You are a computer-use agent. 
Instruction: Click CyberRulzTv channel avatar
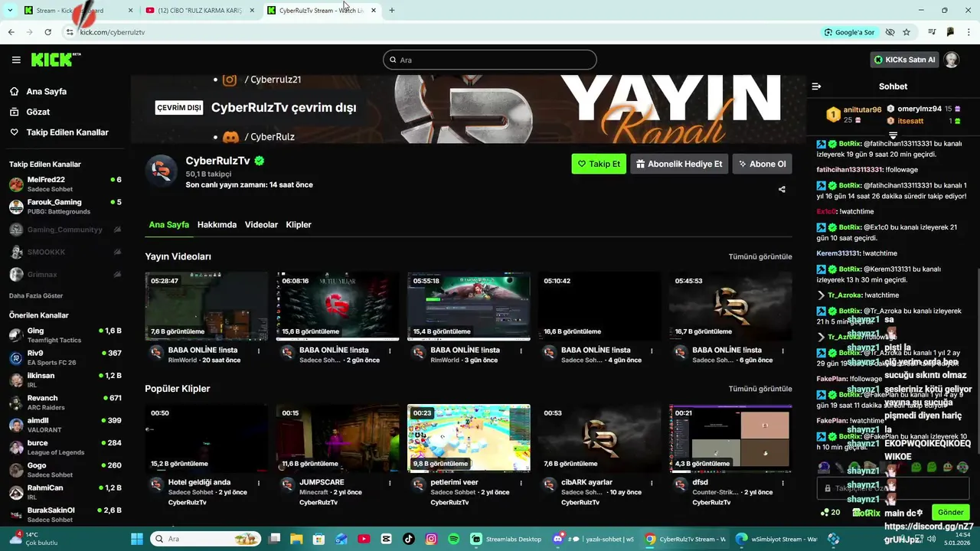point(162,171)
